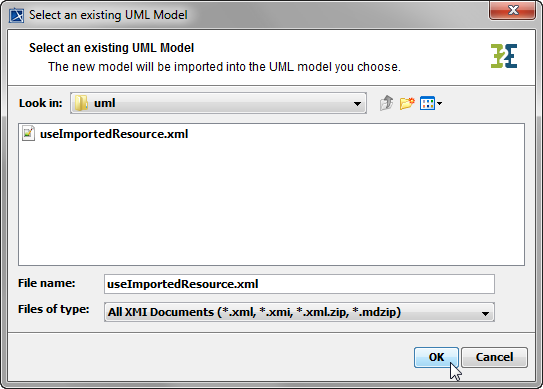Expand the Look in folder dropdown
The width and height of the screenshot is (543, 389).
[x=357, y=103]
